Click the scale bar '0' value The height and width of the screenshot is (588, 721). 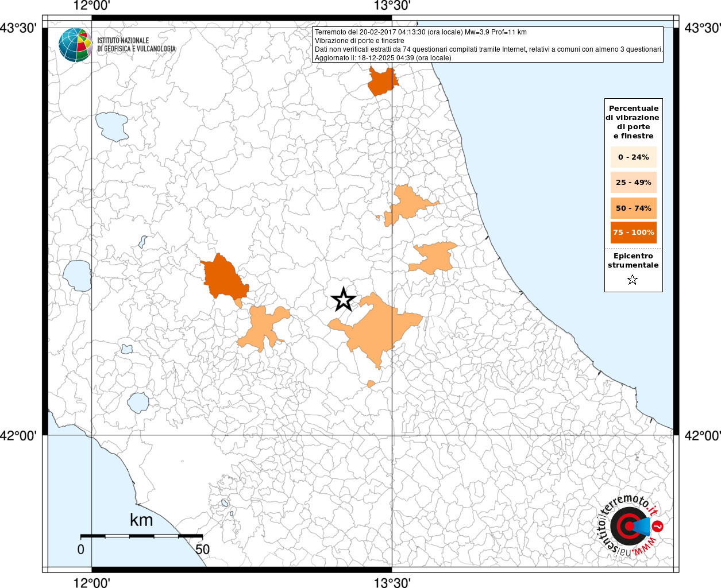coord(81,549)
